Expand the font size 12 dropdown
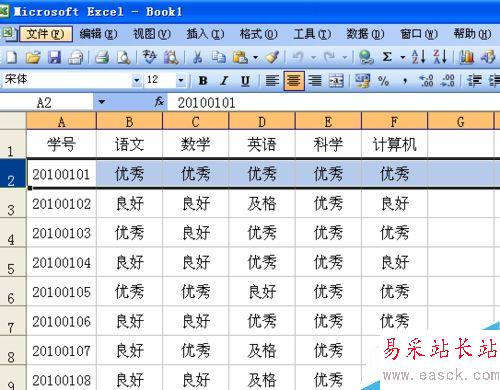500x390 pixels. pyautogui.click(x=181, y=80)
